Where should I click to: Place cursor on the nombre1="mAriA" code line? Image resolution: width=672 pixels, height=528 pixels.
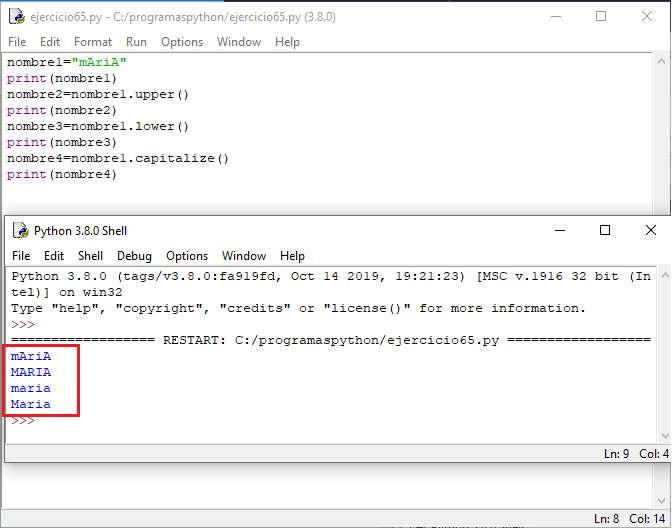[66, 62]
